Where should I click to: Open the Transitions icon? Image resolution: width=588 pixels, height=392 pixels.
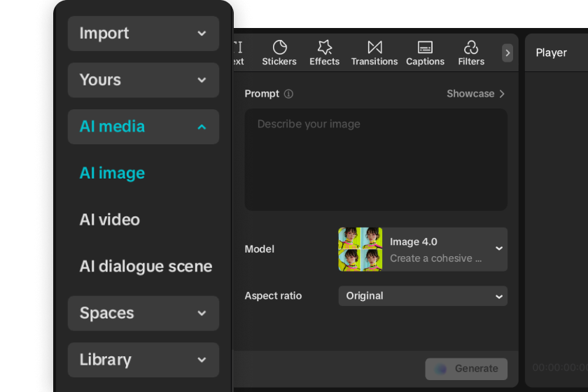point(374,48)
